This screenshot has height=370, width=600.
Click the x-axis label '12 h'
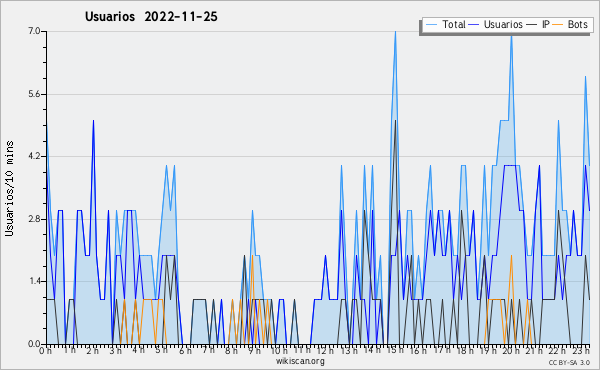click(325, 351)
